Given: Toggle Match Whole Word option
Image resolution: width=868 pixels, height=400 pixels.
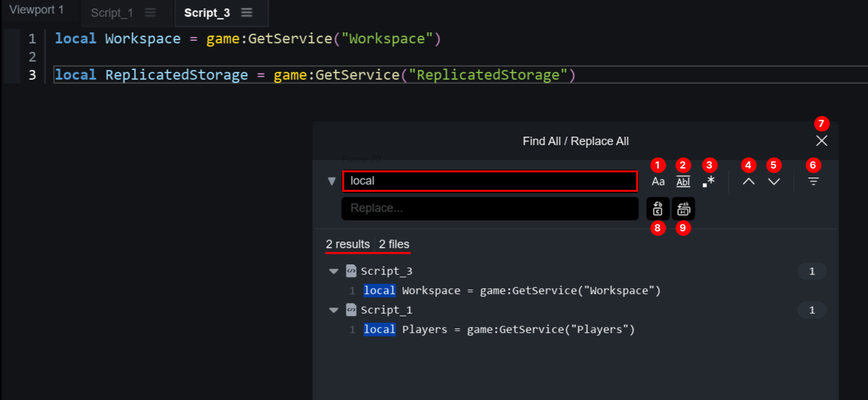Looking at the screenshot, I should pyautogui.click(x=683, y=182).
